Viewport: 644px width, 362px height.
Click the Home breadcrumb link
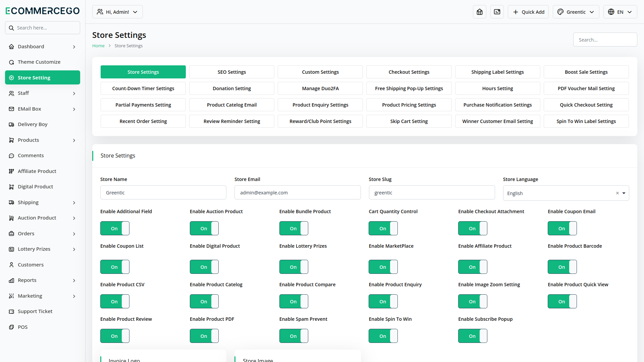coord(98,46)
